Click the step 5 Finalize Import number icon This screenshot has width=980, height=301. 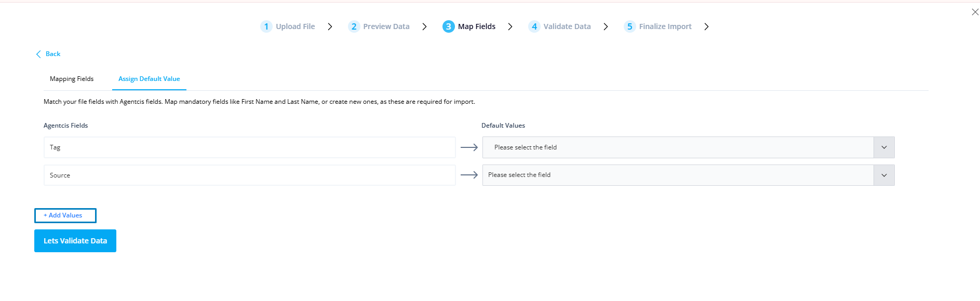tap(629, 26)
